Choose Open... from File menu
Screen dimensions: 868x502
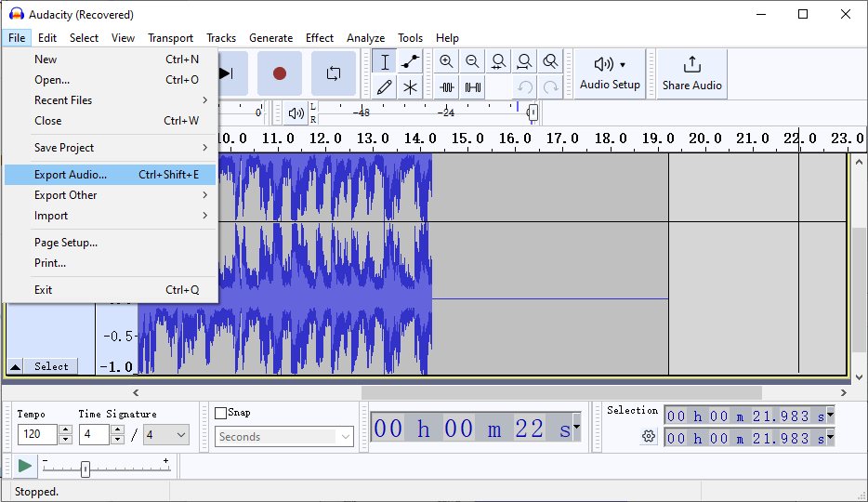point(110,80)
